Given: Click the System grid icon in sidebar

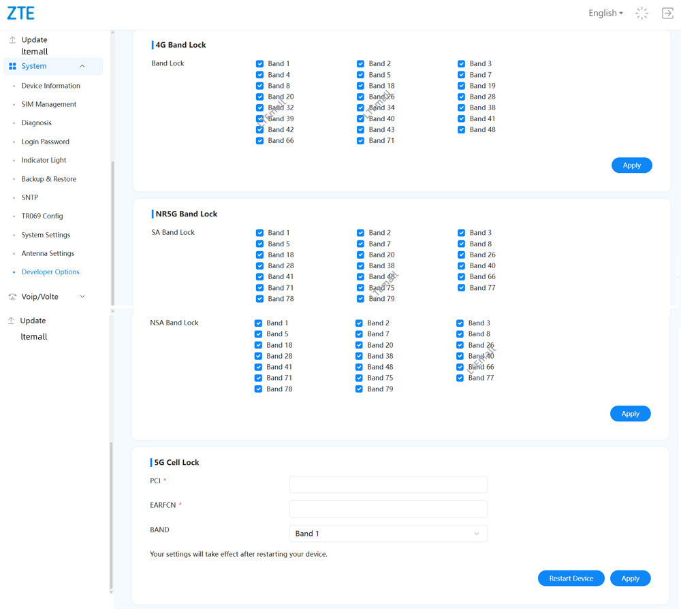Looking at the screenshot, I should [x=12, y=66].
